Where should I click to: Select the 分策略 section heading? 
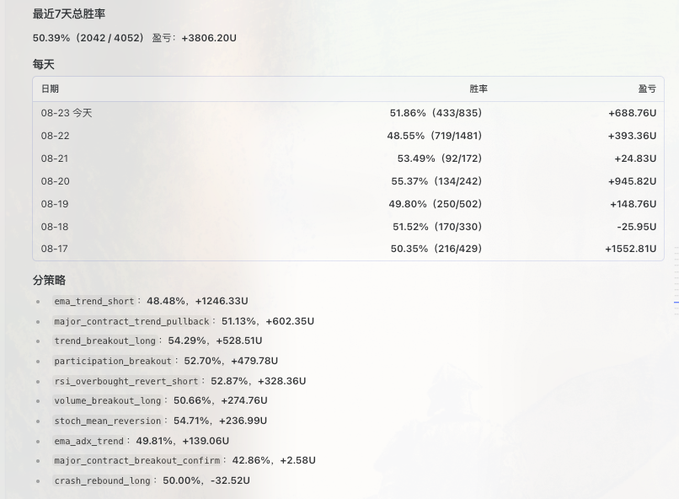click(49, 280)
